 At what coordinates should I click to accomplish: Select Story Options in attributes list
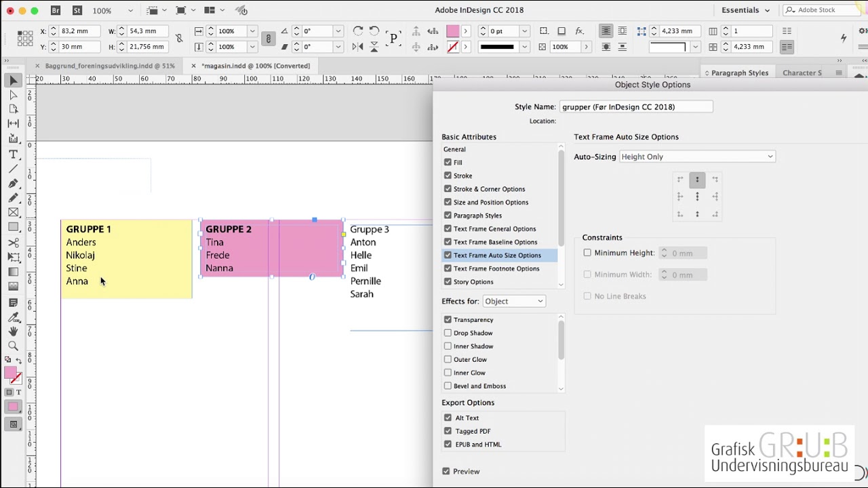click(473, 281)
